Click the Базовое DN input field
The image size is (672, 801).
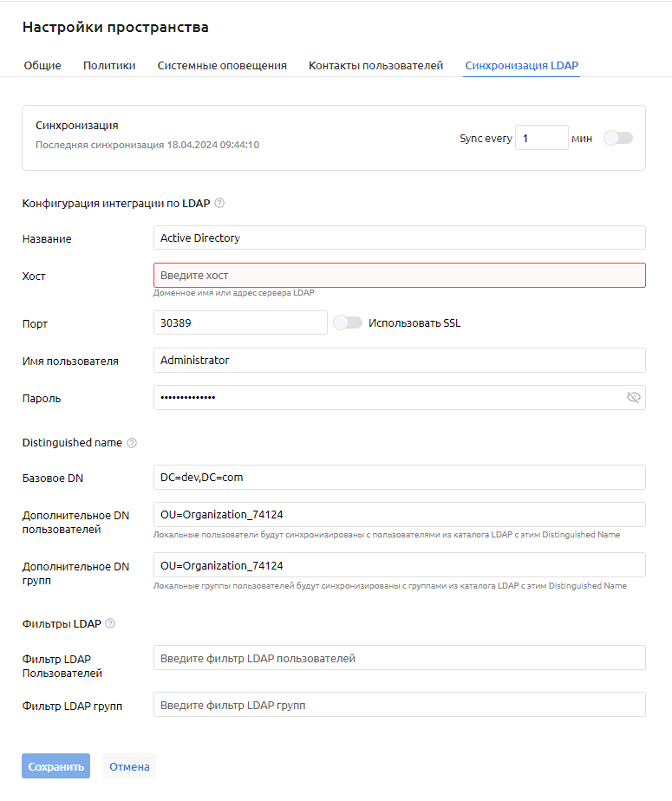click(399, 478)
